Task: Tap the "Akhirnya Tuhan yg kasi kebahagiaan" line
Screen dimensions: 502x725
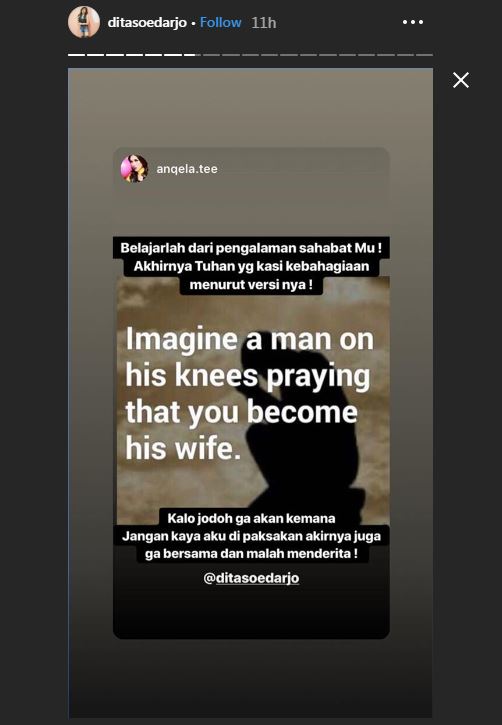Action: (x=251, y=266)
